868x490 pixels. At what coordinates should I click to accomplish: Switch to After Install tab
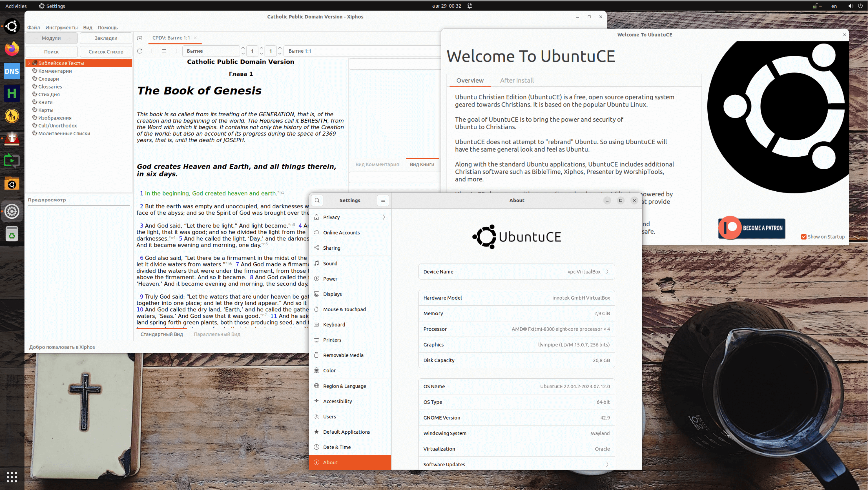[x=517, y=80]
